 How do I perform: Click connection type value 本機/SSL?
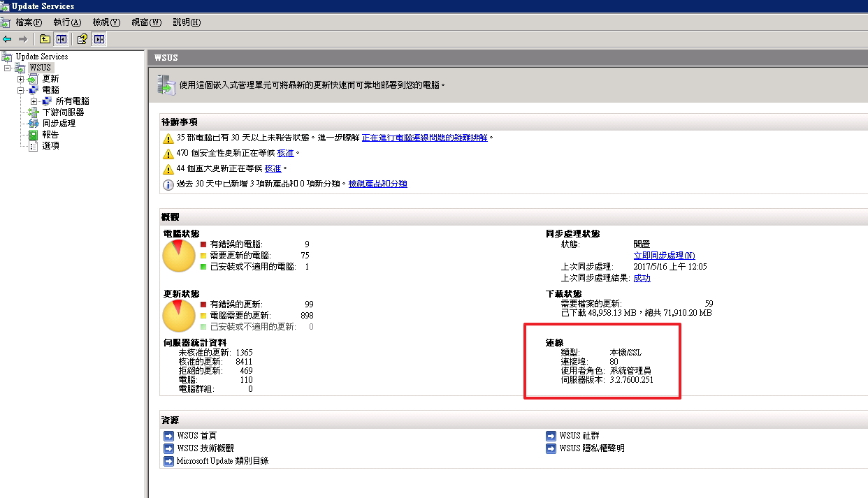point(625,353)
